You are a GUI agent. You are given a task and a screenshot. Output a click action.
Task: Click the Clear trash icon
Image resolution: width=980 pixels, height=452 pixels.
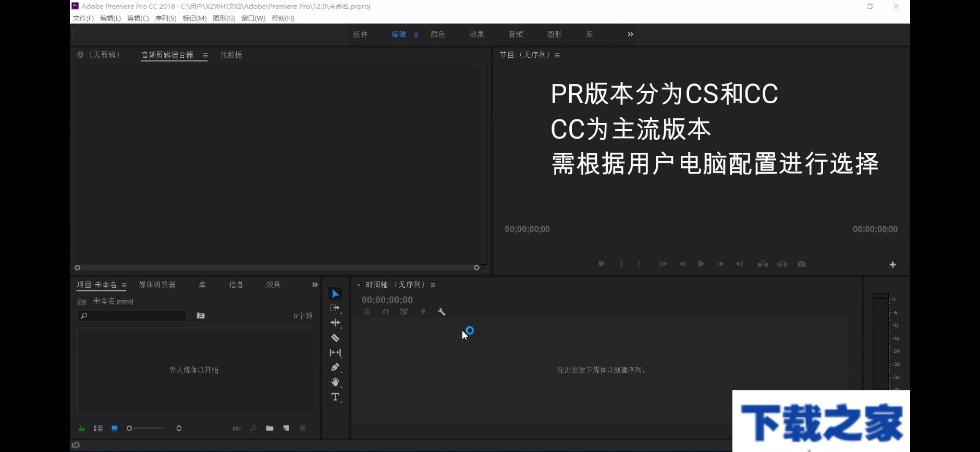302,429
